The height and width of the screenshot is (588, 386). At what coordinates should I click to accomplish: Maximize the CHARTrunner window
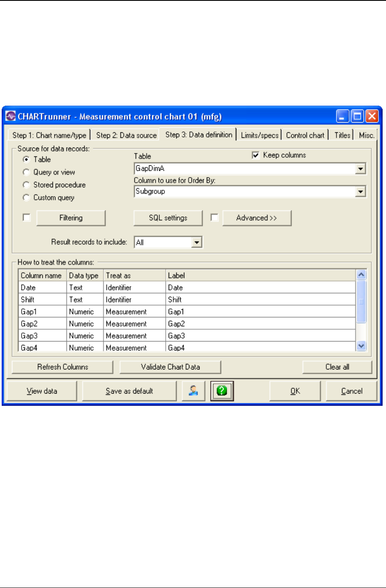pos(357,116)
